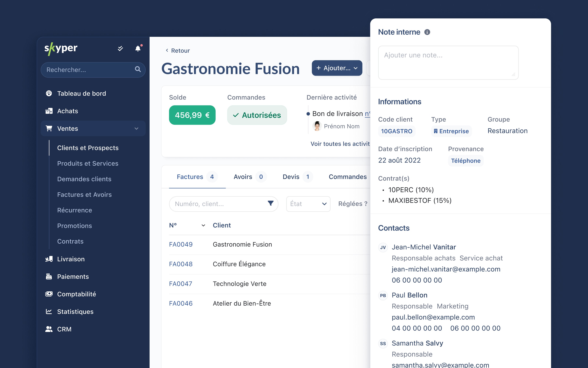Open the État dropdown
Image resolution: width=588 pixels, height=368 pixels.
308,204
